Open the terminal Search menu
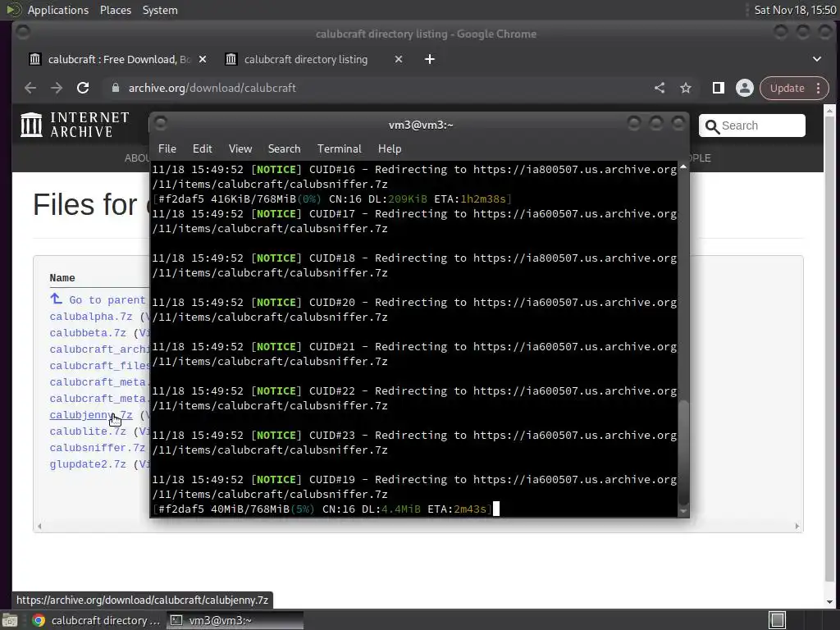 pyautogui.click(x=284, y=148)
